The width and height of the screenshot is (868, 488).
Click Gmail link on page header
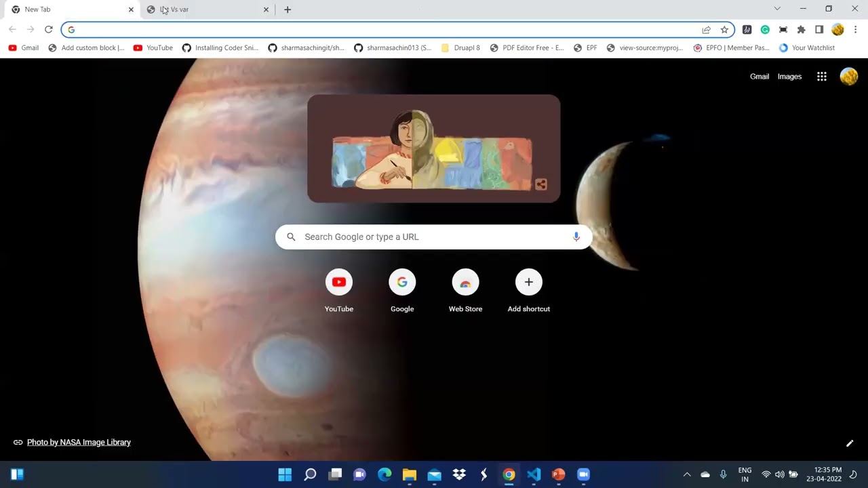(759, 77)
